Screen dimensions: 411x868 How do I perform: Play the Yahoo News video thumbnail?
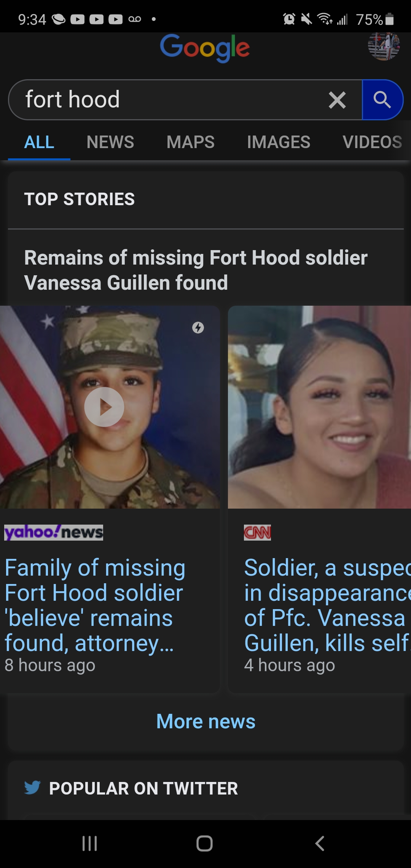point(104,407)
